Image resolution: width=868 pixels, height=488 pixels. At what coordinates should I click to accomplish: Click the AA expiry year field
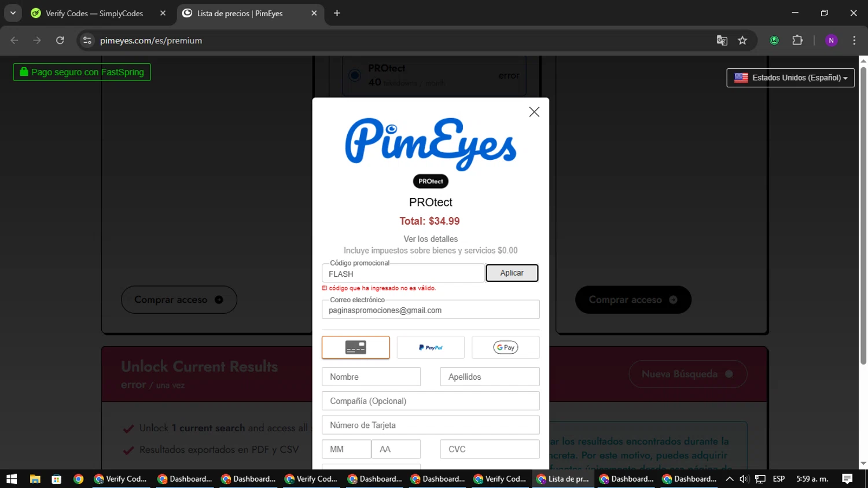coord(396,449)
